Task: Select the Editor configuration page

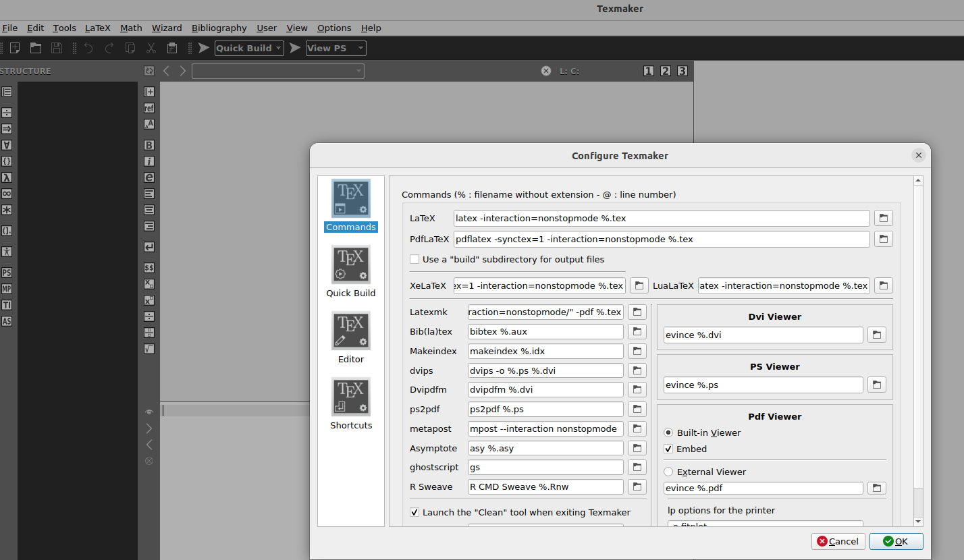Action: coord(351,338)
